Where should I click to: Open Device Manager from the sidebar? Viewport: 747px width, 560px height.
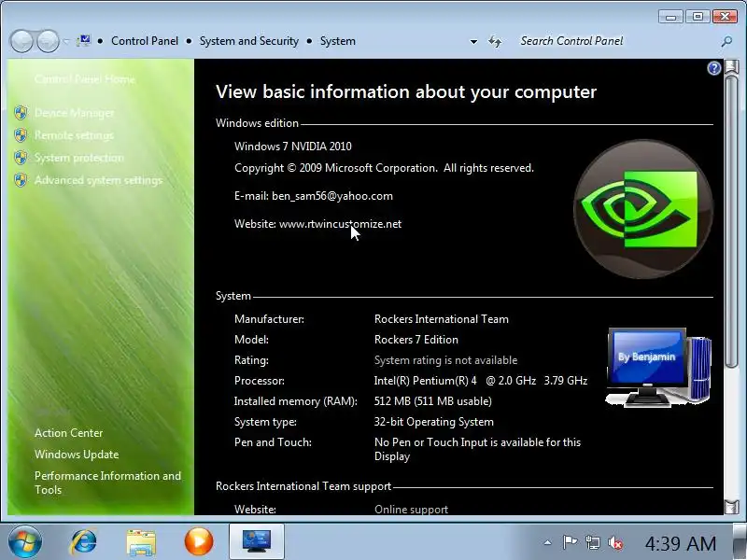click(75, 113)
